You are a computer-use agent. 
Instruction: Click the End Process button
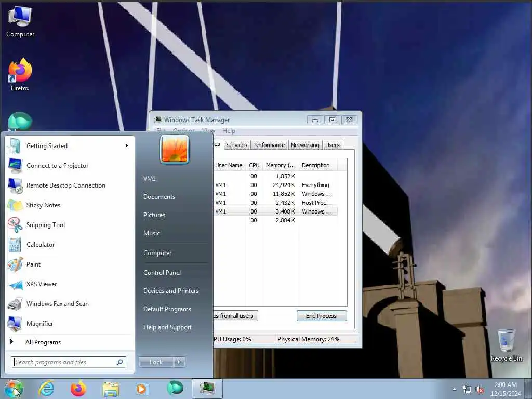(322, 316)
